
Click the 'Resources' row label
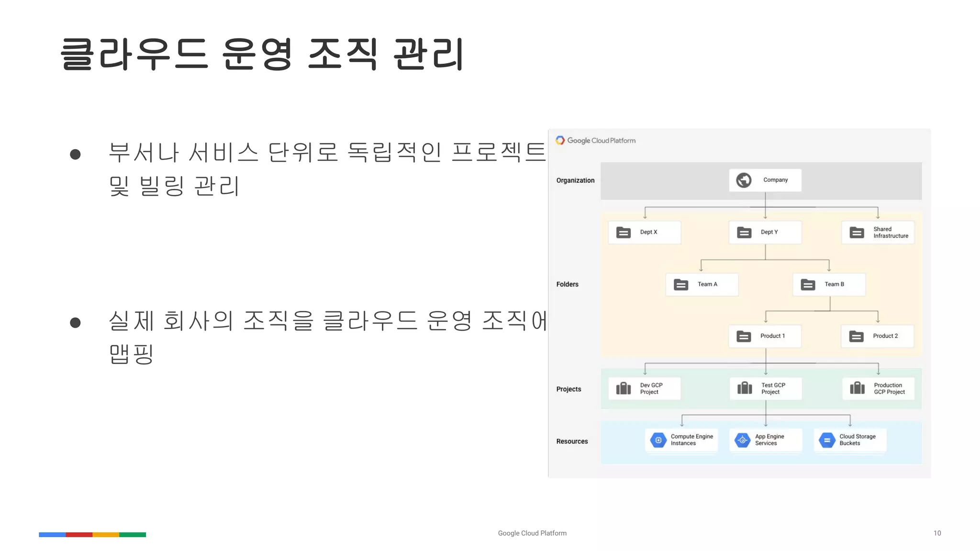(572, 441)
